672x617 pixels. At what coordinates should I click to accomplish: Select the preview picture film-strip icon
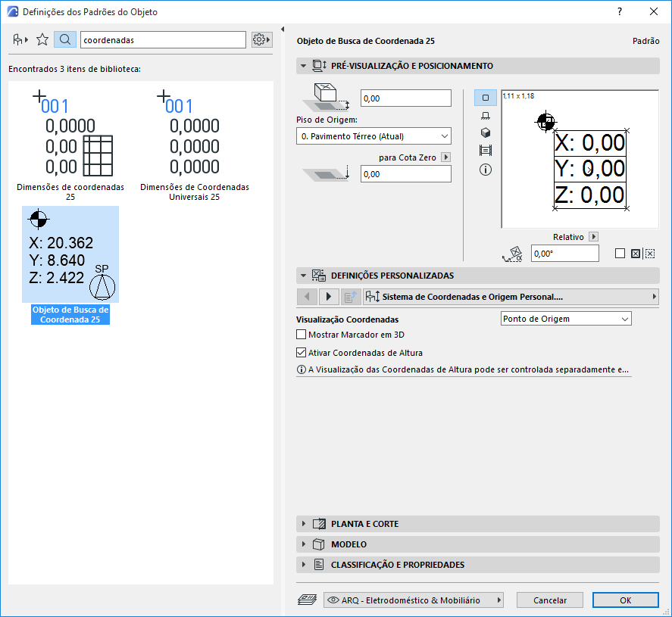[x=485, y=151]
